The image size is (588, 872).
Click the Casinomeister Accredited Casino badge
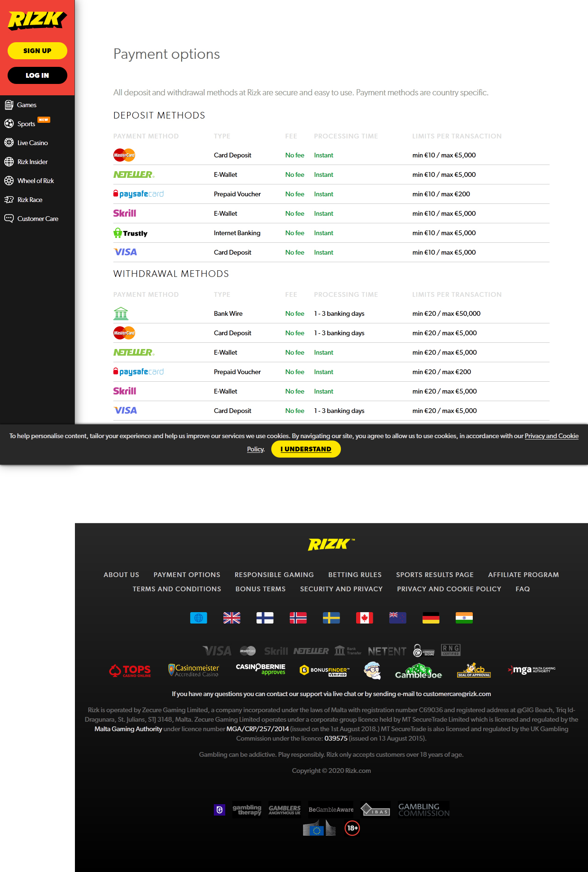193,670
